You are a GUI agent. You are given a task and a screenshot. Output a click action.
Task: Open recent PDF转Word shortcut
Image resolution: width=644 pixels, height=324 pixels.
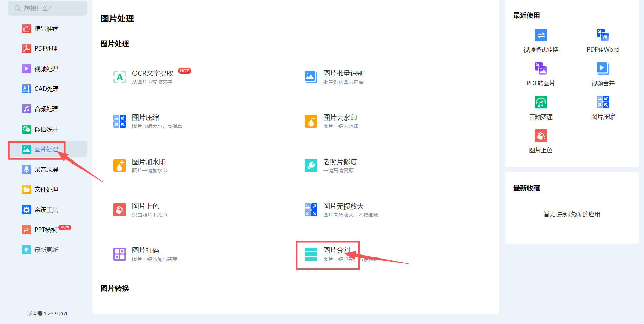click(x=603, y=41)
